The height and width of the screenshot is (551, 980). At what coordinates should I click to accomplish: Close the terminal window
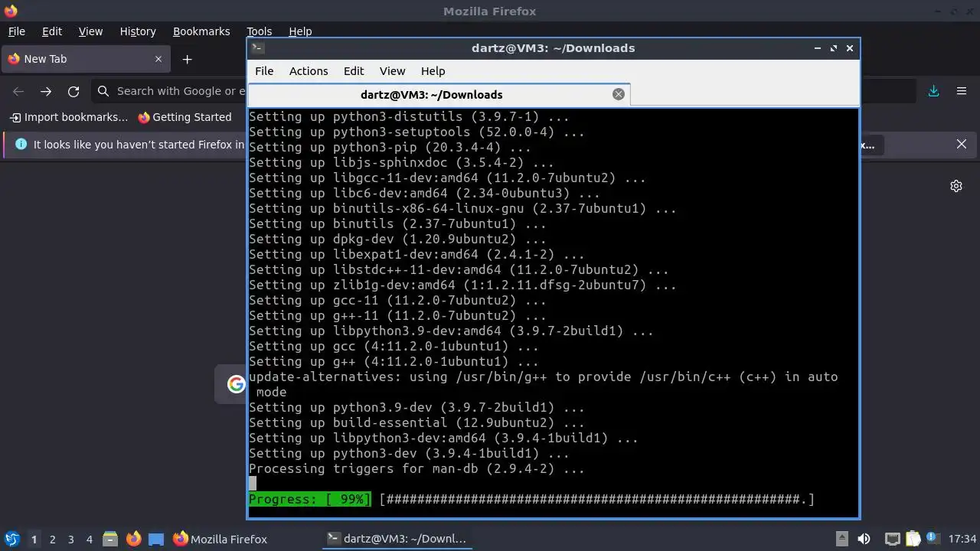[850, 48]
